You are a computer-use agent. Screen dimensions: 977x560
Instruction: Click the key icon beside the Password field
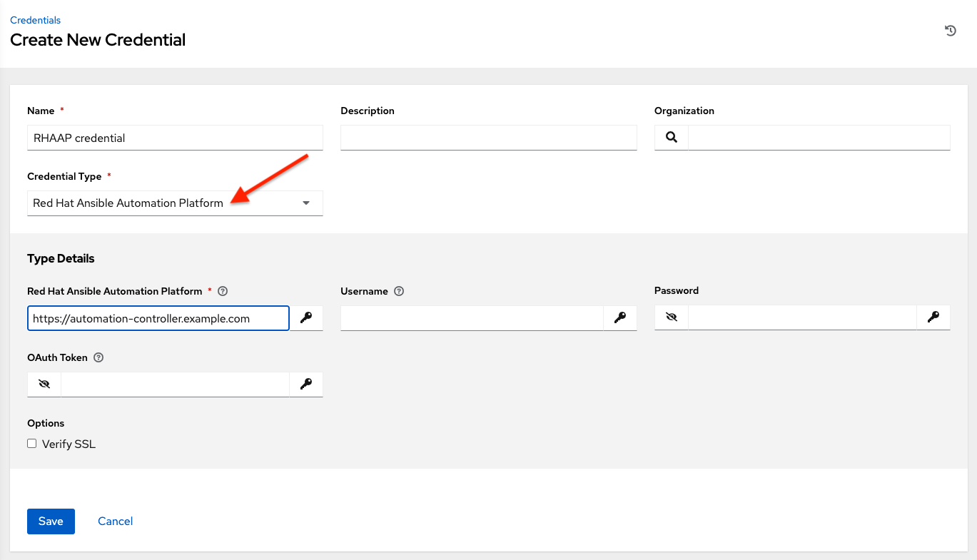tap(933, 317)
